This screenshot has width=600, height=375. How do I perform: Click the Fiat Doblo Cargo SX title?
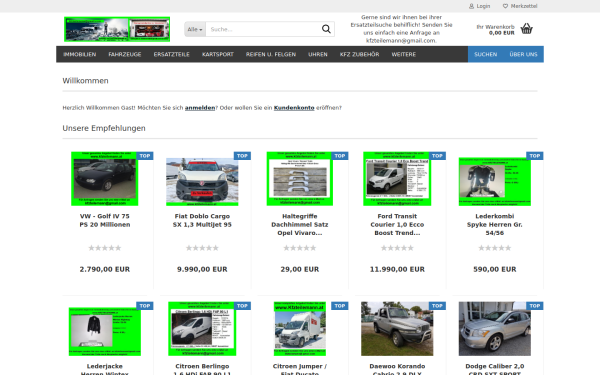pos(202,220)
